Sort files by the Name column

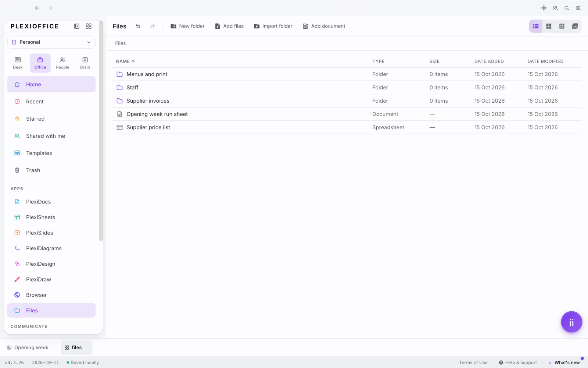tap(125, 61)
